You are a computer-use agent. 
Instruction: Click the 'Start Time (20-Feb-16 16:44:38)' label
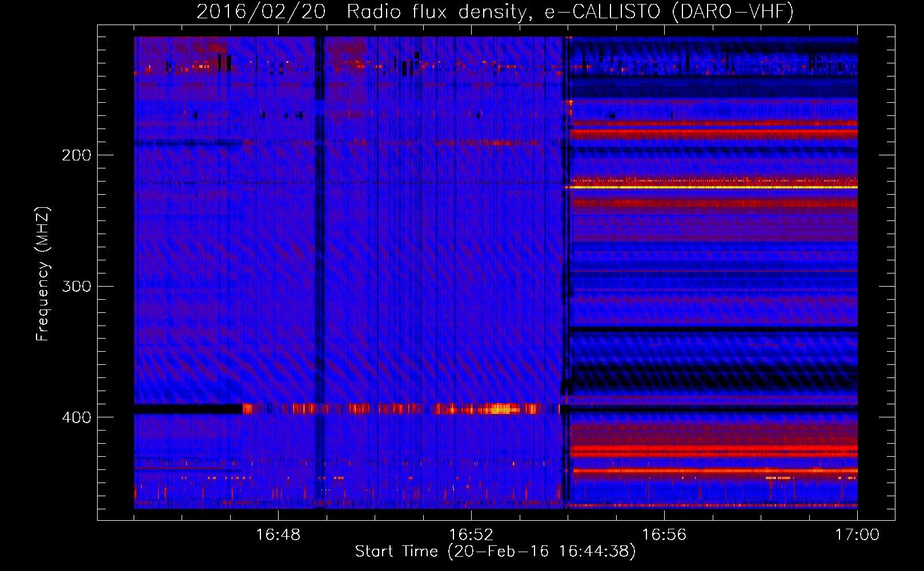495,552
